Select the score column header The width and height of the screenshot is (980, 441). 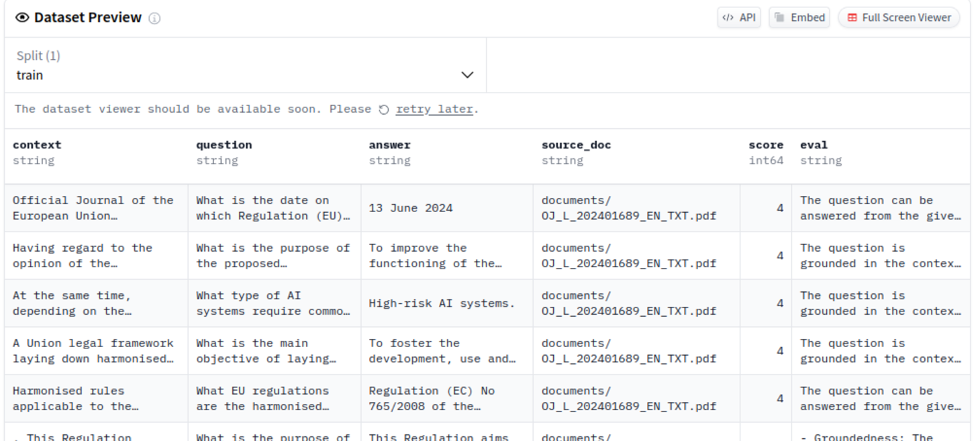[x=766, y=144]
